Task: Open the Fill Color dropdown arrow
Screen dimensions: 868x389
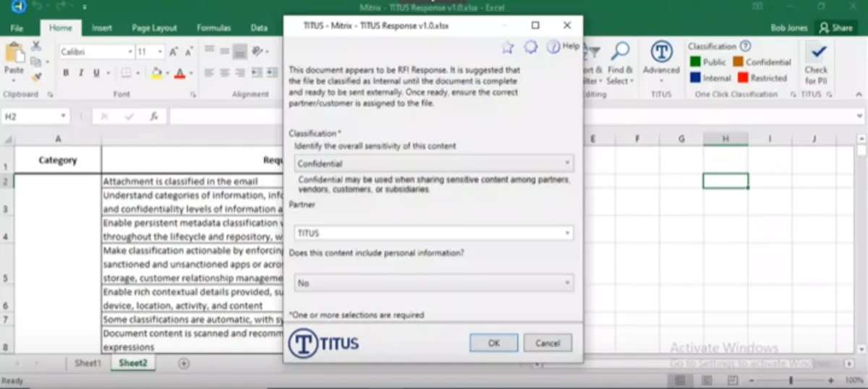Action: click(166, 74)
